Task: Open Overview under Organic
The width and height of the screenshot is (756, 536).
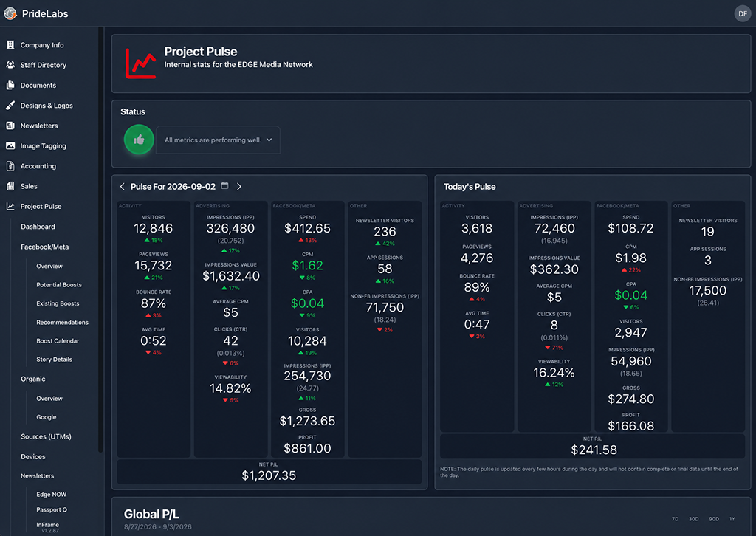Action: coord(49,399)
